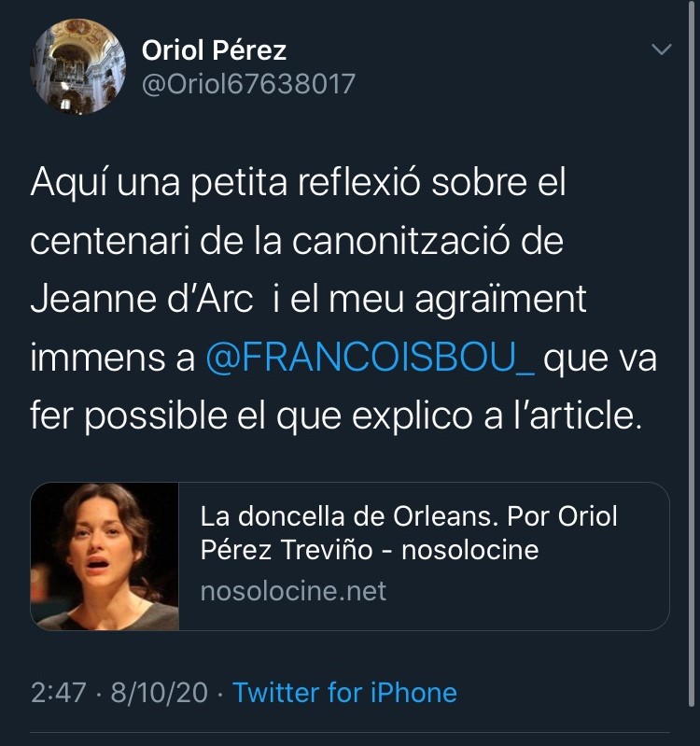Click the 2:47 tweet timestamp
Viewport: 700px width, 746px height.
point(59,692)
